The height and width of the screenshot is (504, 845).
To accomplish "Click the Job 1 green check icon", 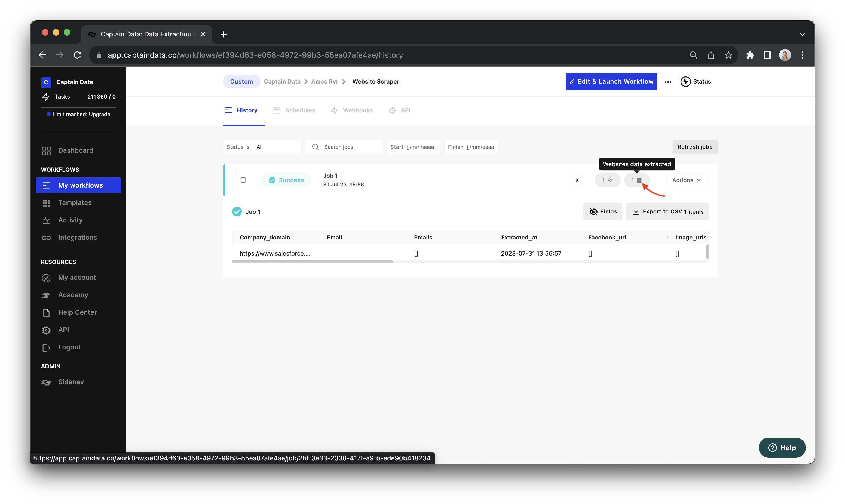I will [237, 212].
